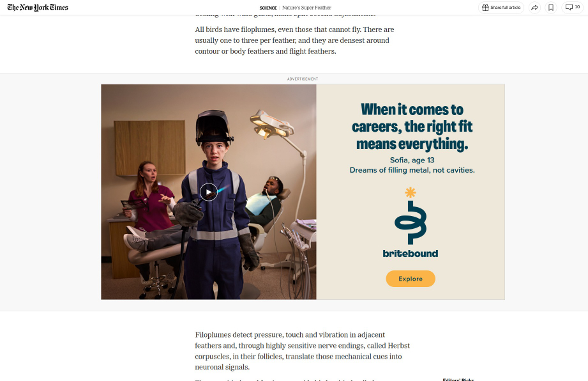Click the Explore button in the ad
The image size is (588, 381).
point(411,279)
